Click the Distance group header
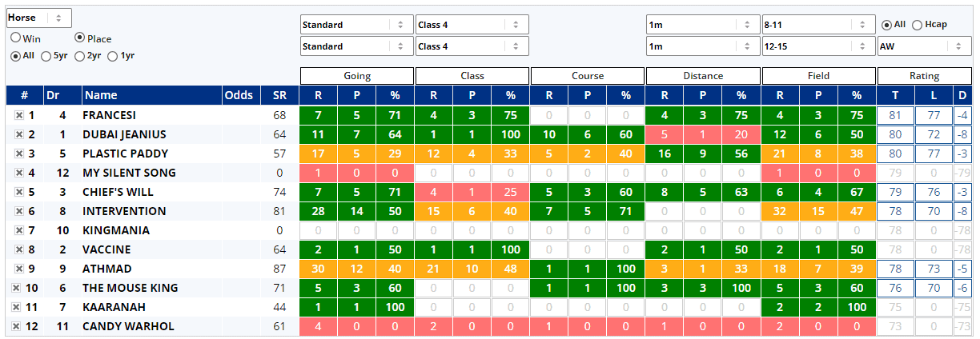 pos(703,76)
